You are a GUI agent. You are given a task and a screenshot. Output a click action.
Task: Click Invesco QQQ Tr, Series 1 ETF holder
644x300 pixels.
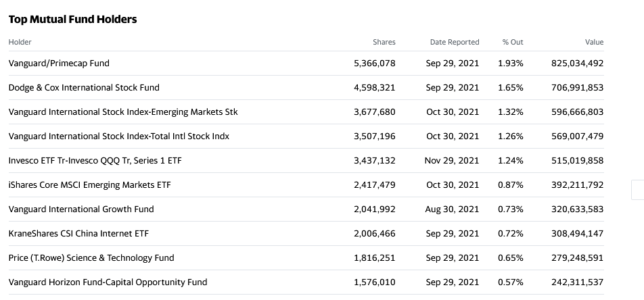(95, 160)
